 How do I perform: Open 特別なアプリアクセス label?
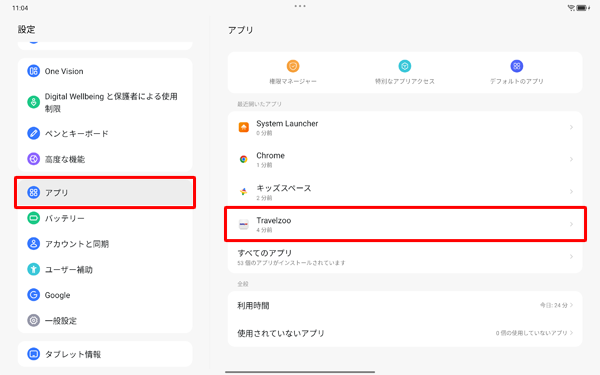[x=404, y=82]
